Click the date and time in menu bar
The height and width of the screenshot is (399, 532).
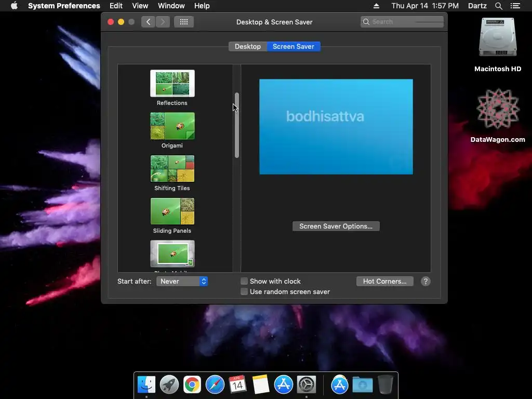(425, 6)
